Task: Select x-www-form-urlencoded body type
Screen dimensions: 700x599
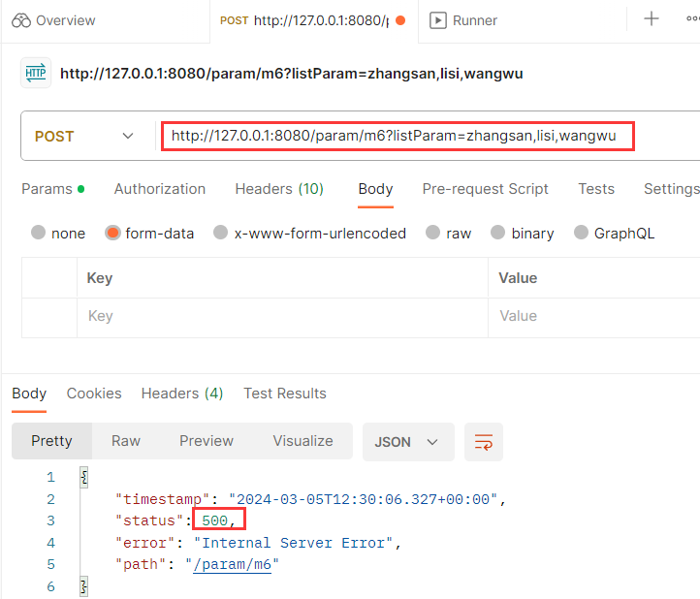Action: click(220, 233)
